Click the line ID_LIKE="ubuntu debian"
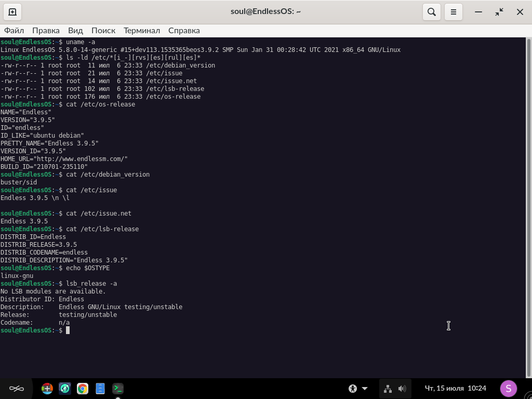Viewport: 532px width, 399px height. click(42, 136)
